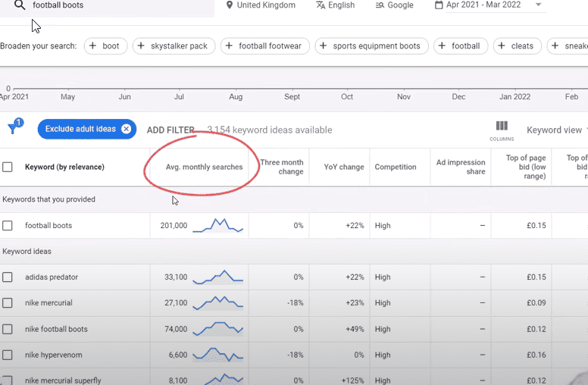This screenshot has width=588, height=385.
Task: Sort by Three month change column
Action: (x=282, y=167)
